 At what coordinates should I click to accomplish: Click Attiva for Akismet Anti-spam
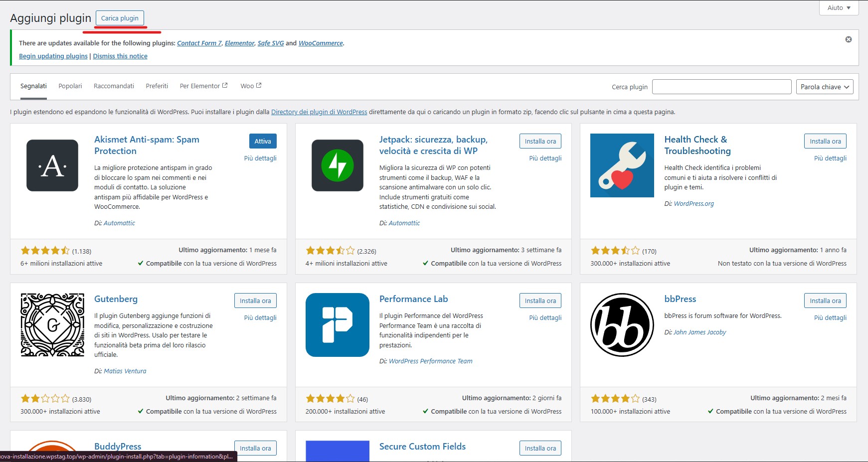[263, 141]
